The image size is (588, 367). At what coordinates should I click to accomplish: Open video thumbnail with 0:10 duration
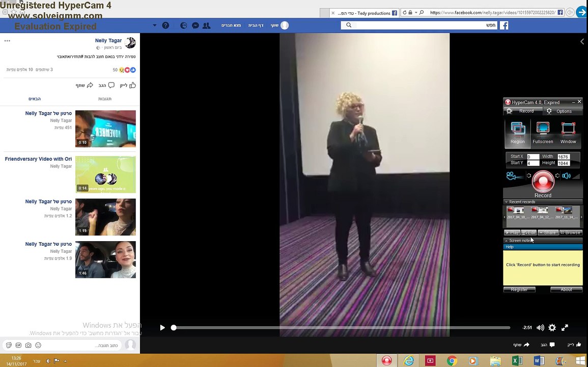(x=105, y=128)
